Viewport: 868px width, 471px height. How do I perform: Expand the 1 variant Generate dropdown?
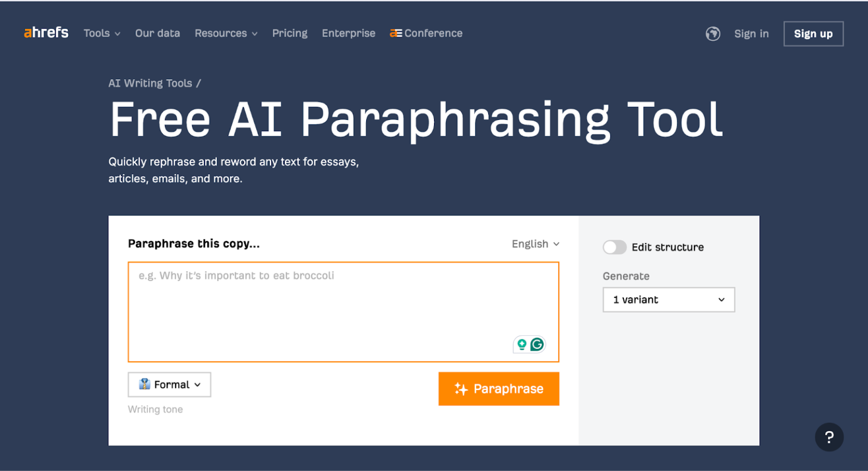coord(669,300)
